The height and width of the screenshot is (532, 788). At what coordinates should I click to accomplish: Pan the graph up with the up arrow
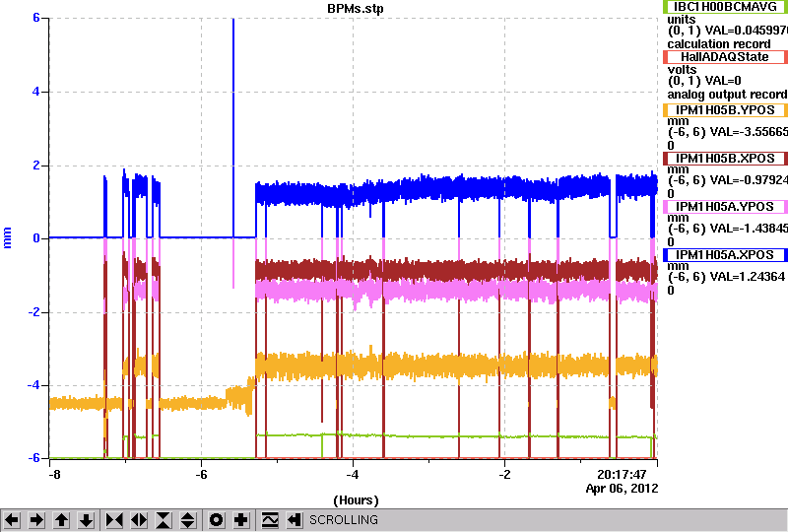61,520
